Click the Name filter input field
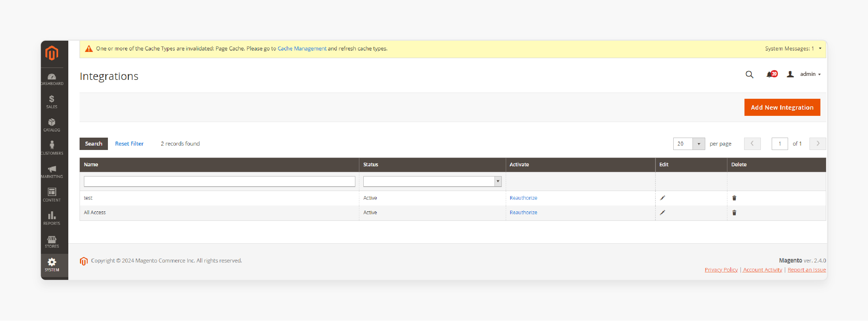This screenshot has height=321, width=868. (x=219, y=181)
